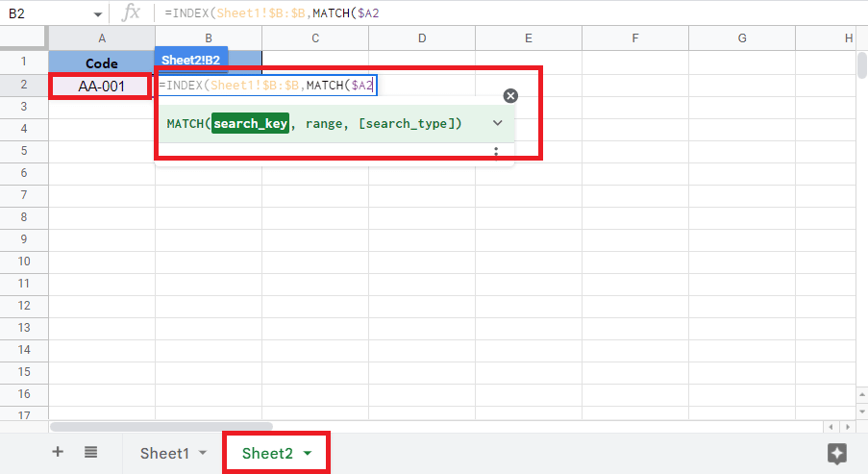Viewport: 868px width, 474px height.
Task: Open the All Sheets list icon
Action: [90, 452]
